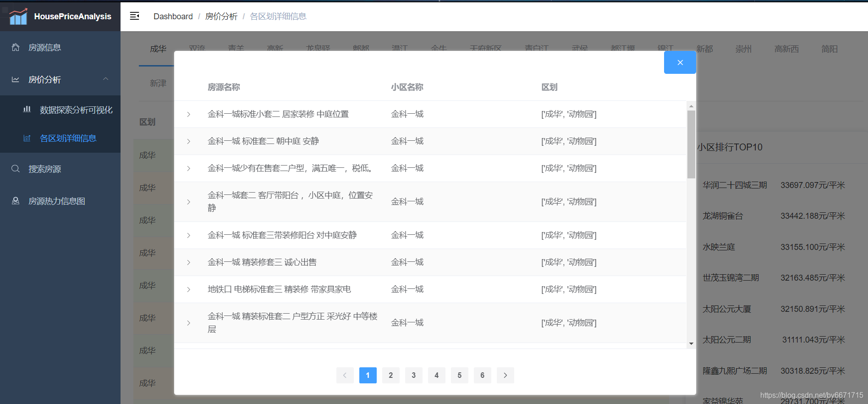This screenshot has width=868, height=404.
Task: Go to page 2 of the table
Action: [x=390, y=375]
